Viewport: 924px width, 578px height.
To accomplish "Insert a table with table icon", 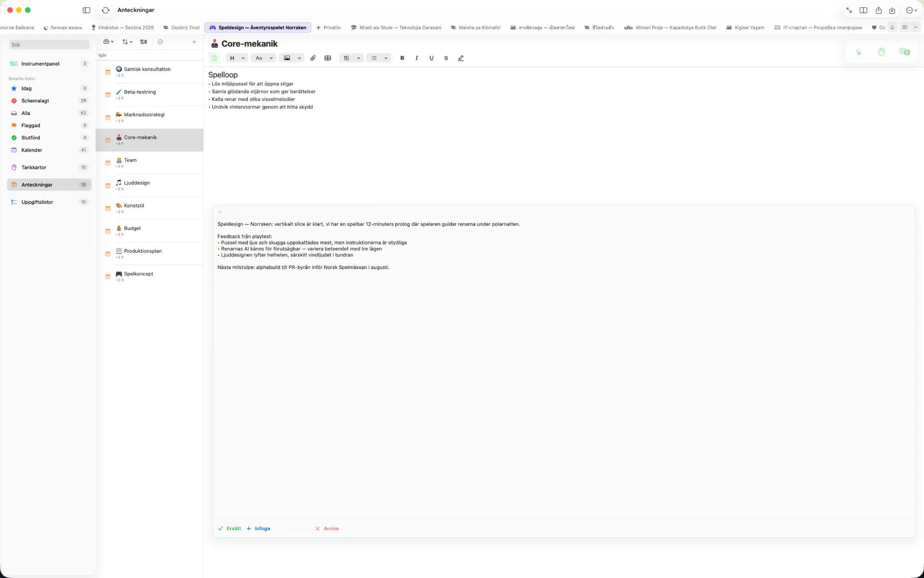I will (x=328, y=58).
